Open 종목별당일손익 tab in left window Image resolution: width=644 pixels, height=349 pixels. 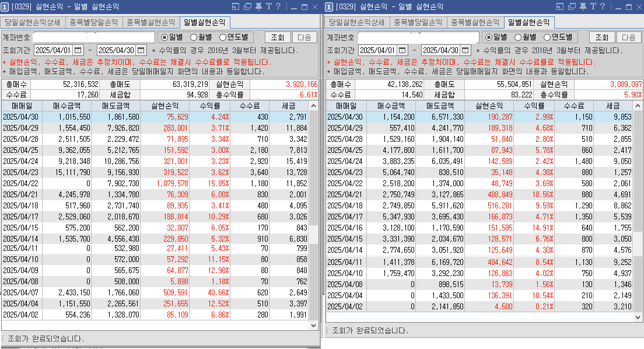click(94, 22)
